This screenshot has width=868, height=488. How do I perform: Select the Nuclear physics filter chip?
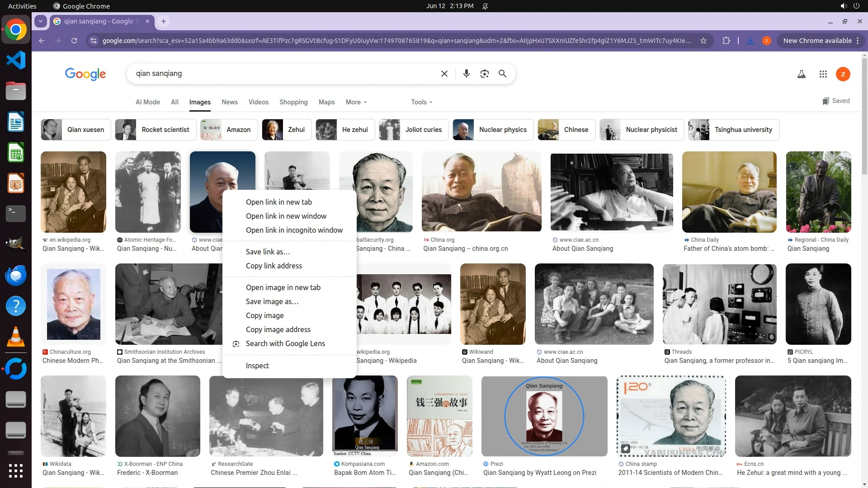(493, 130)
